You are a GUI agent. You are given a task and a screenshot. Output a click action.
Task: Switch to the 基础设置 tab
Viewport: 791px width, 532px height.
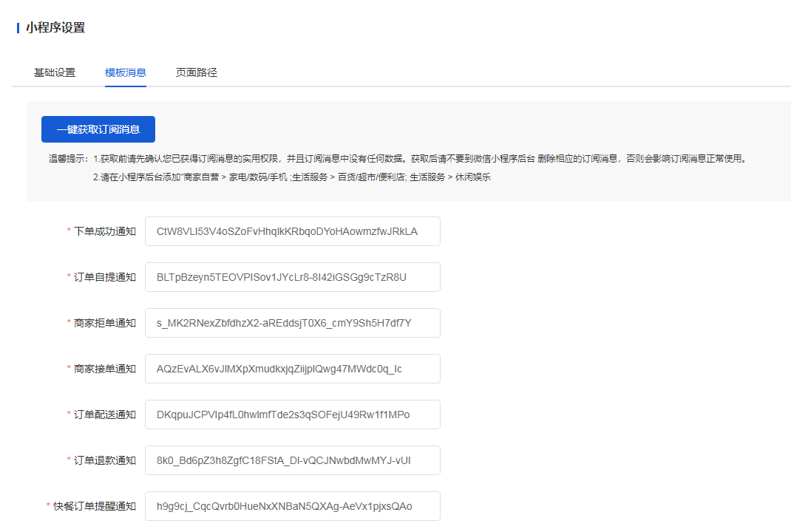click(55, 72)
